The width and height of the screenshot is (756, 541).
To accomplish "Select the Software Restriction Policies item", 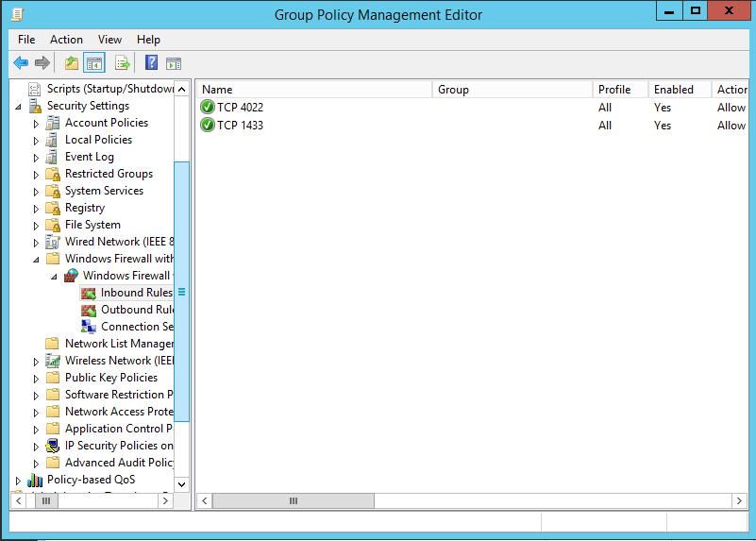I will pyautogui.click(x=119, y=395).
